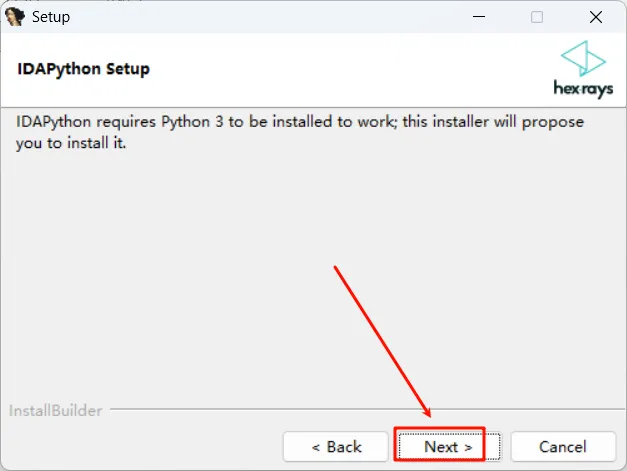Click the "IDAPython Setup" bold heading
Viewport: 627px width, 471px height.
click(x=84, y=70)
